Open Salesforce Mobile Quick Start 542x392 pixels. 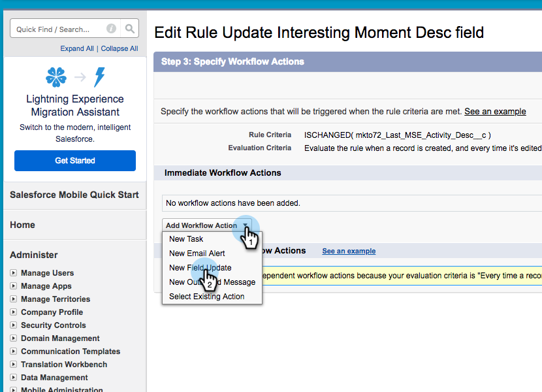[x=74, y=195]
